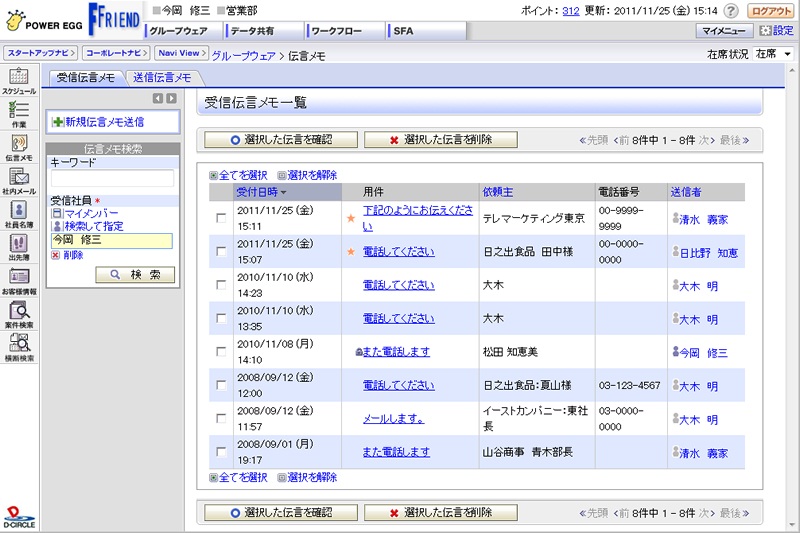Open the 伝言メモ sidebar icon
Screen dimensions: 800x533
(x=19, y=147)
